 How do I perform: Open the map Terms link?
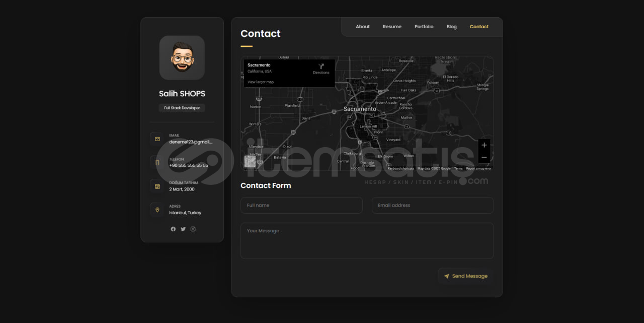click(458, 168)
